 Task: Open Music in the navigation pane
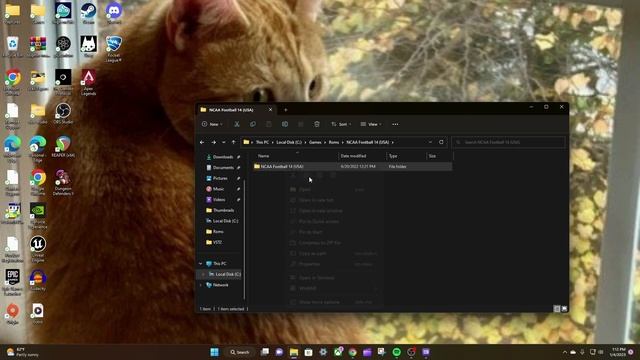(218, 189)
